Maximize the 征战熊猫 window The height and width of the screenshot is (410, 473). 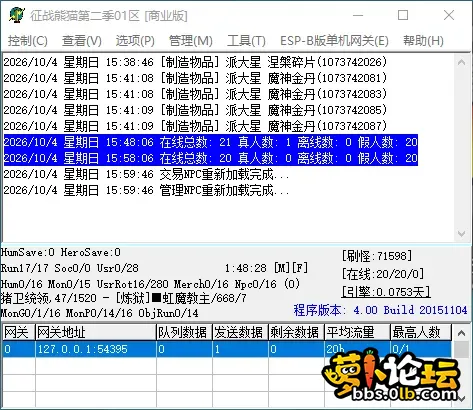pyautogui.click(x=403, y=15)
